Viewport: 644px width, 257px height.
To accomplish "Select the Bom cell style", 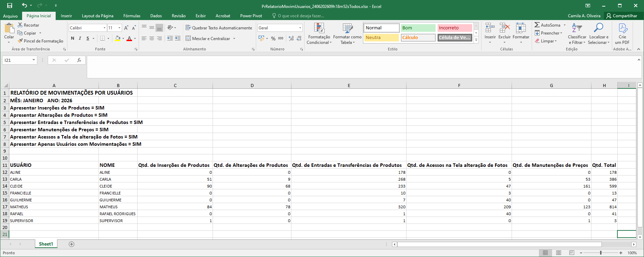I will 418,28.
